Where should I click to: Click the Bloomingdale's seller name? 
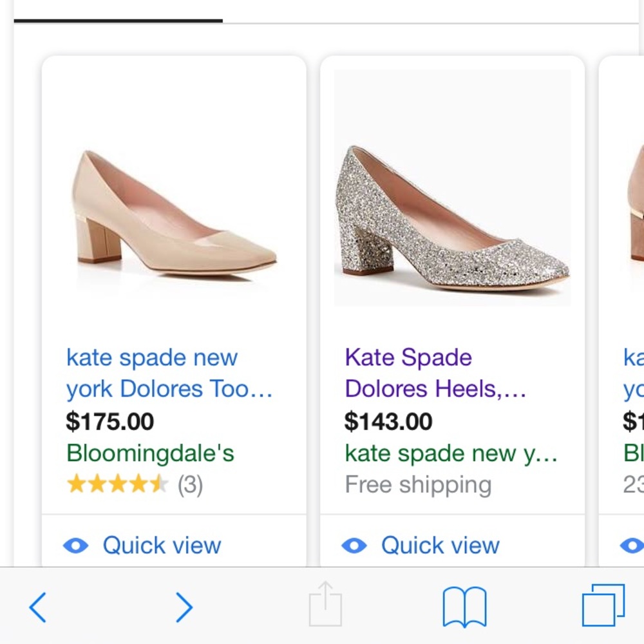pos(150,453)
